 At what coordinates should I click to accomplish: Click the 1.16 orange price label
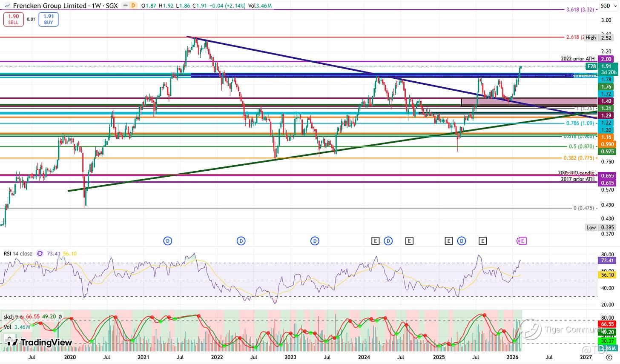pyautogui.click(x=606, y=137)
